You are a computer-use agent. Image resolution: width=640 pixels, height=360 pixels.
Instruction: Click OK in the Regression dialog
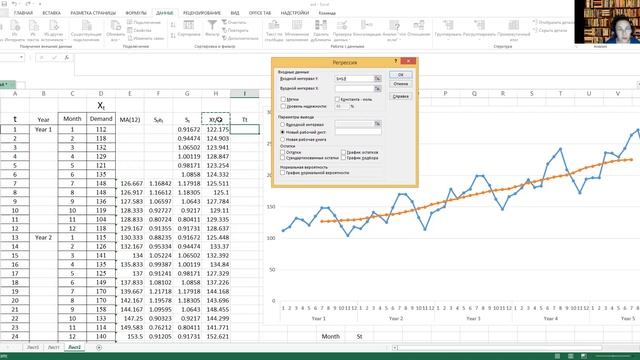[x=400, y=75]
